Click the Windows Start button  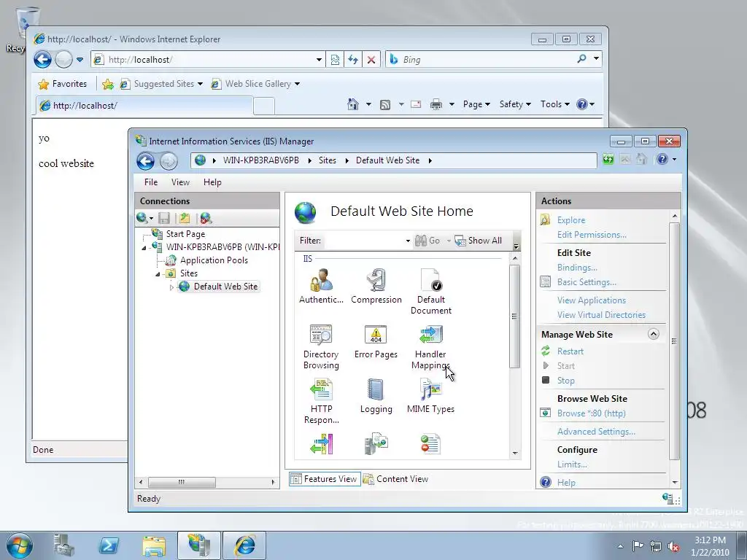pos(19,545)
